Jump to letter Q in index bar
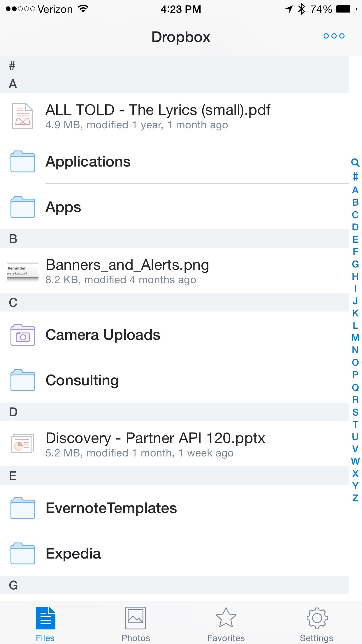Viewport: 362px width, 644px height. tap(355, 387)
